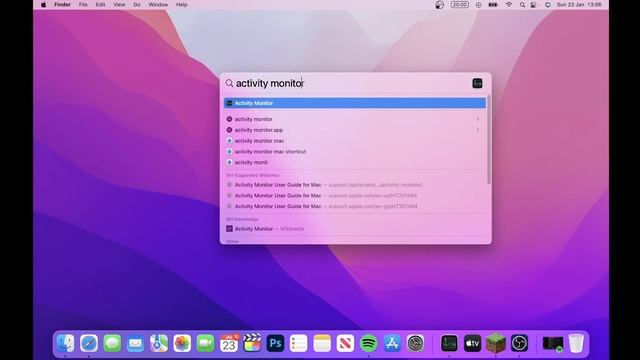This screenshot has width=640, height=360.
Task: Open Maps app in Dock
Action: tap(159, 343)
